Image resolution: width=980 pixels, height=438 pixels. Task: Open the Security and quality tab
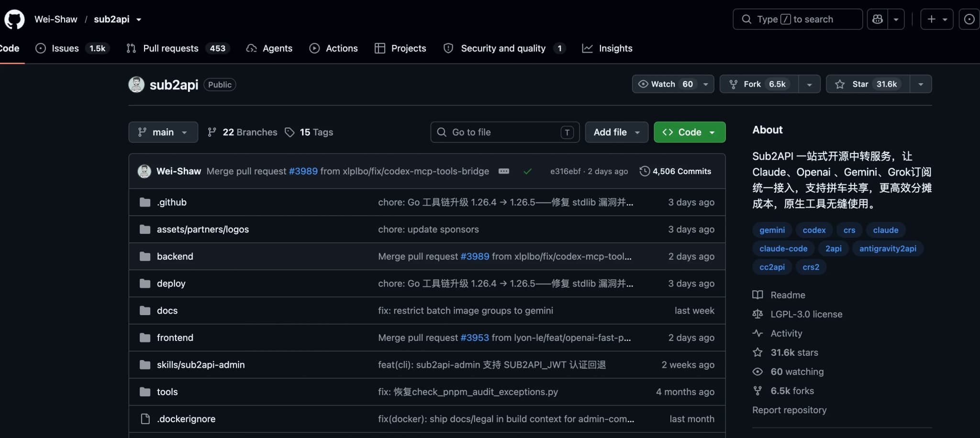pyautogui.click(x=505, y=48)
